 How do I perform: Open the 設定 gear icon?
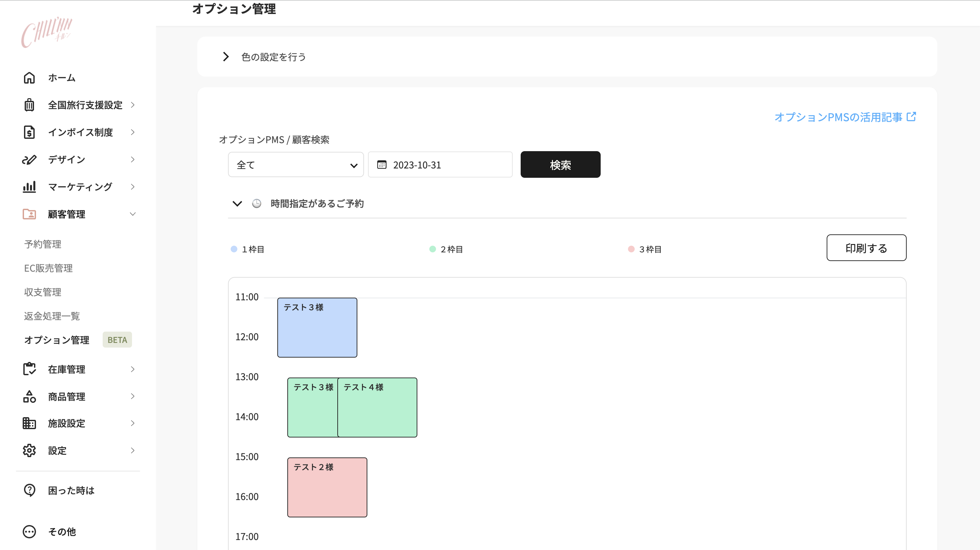(x=29, y=450)
